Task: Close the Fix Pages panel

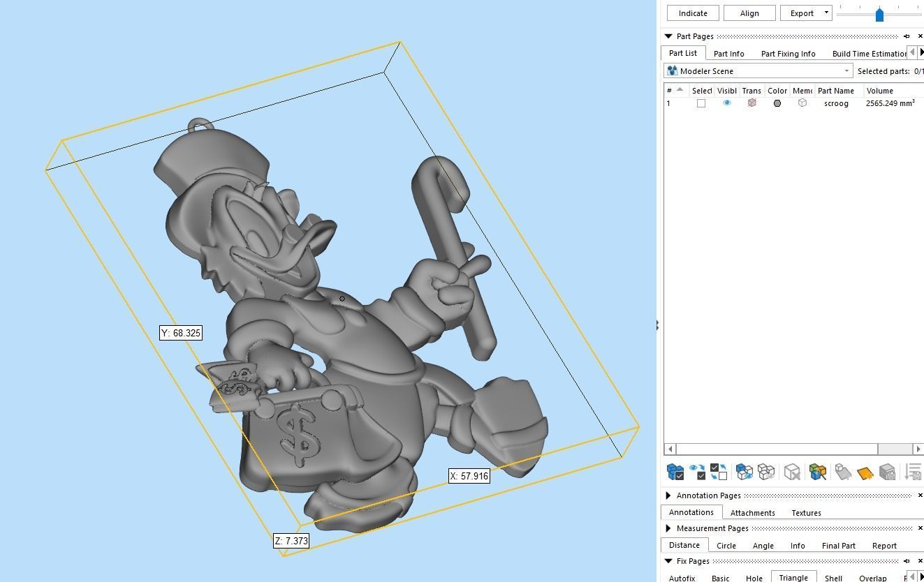Action: click(920, 561)
